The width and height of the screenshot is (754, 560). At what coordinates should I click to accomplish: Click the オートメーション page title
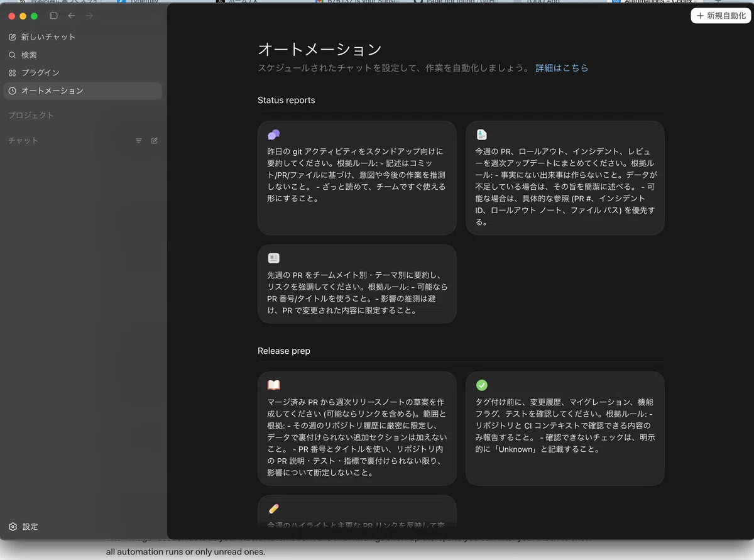point(320,50)
